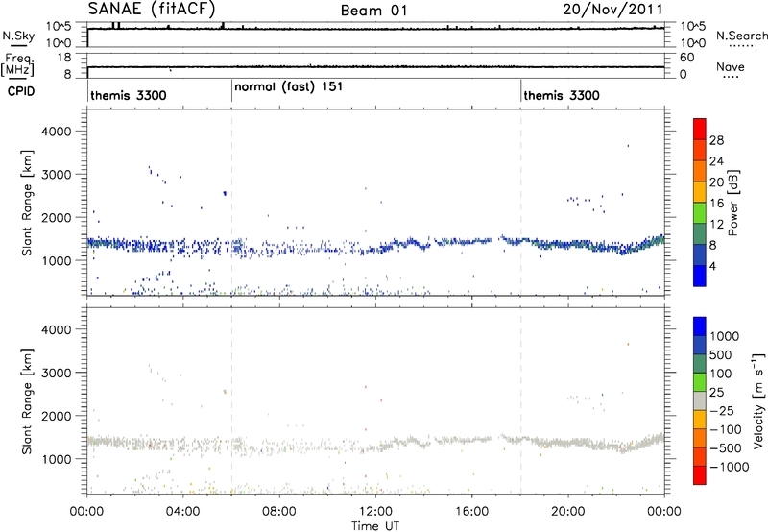Viewport: 768px width, 532px height.
Task: Click the 18 tick of the frequency axis
Action: pyautogui.click(x=64, y=58)
